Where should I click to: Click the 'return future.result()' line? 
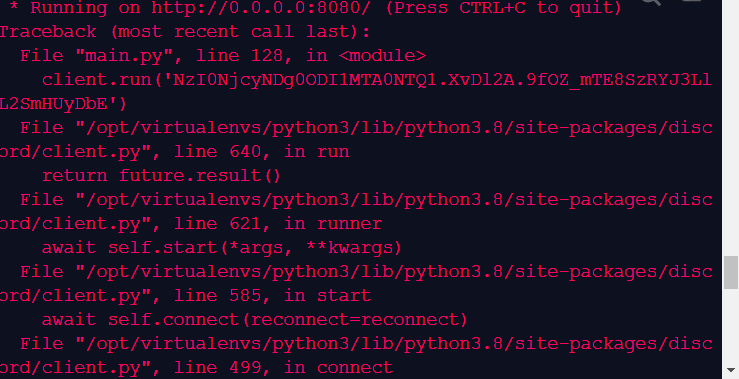161,176
